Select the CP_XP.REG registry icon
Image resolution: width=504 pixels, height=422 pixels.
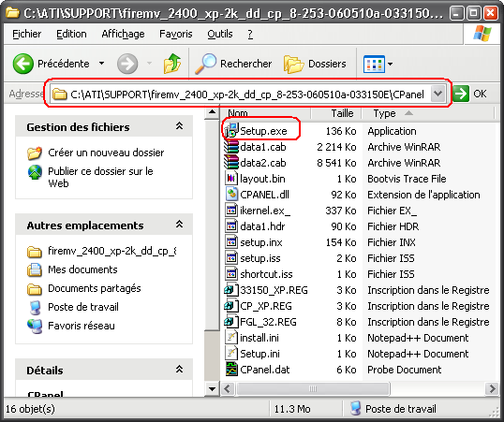click(231, 306)
